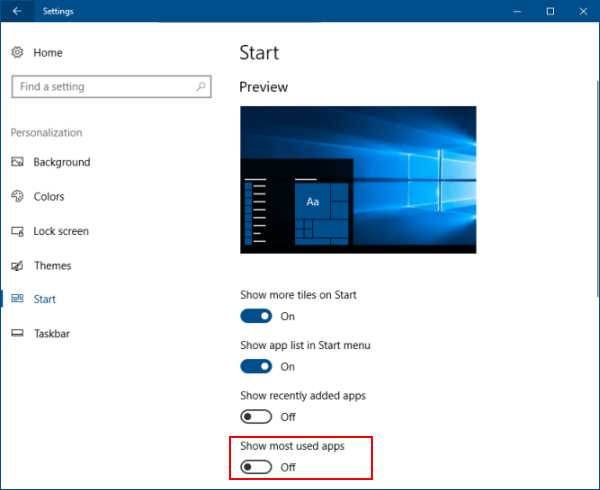The image size is (600, 490).
Task: Click the vertical scrollbar on the right
Action: point(598,188)
